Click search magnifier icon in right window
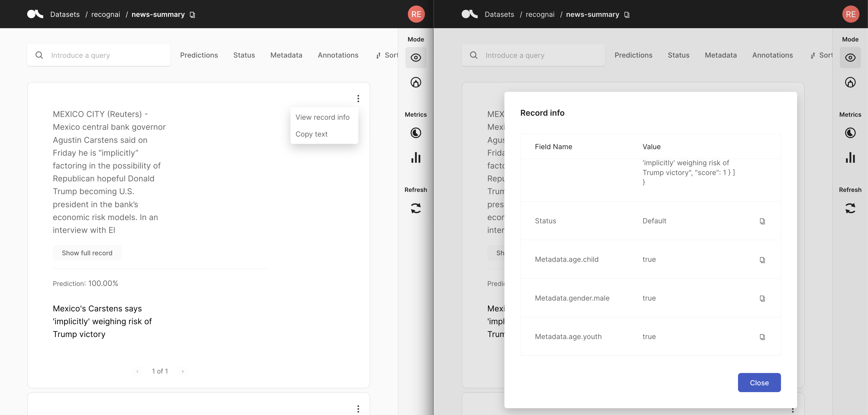The height and width of the screenshot is (415, 868). click(x=473, y=55)
